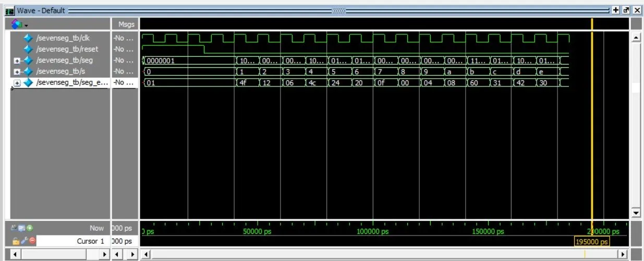
Task: Toggle the lock on Cursor 1
Action: 16,241
